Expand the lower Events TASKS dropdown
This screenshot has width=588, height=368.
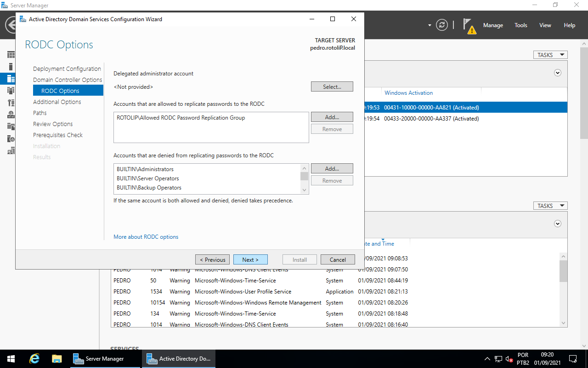(550, 206)
